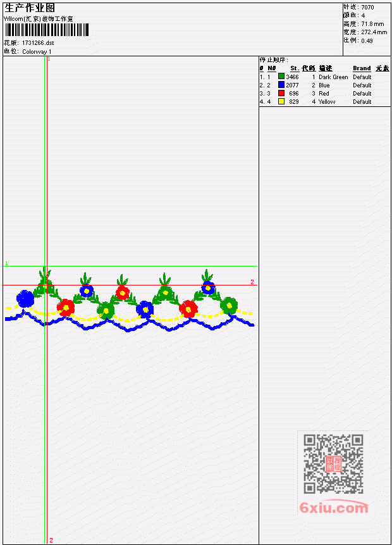Choose the Yellow color swatch in the table
The height and width of the screenshot is (545, 392).
(281, 101)
